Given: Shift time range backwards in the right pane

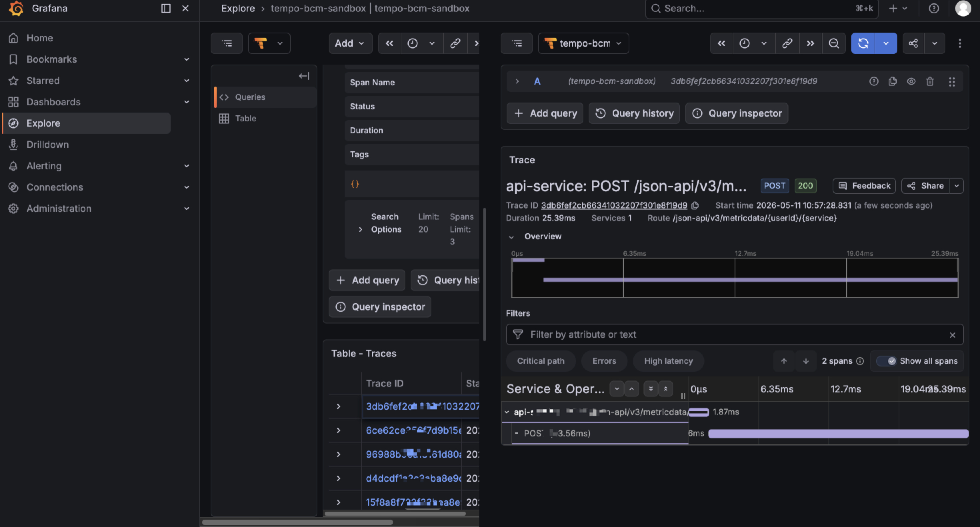Looking at the screenshot, I should coord(721,43).
